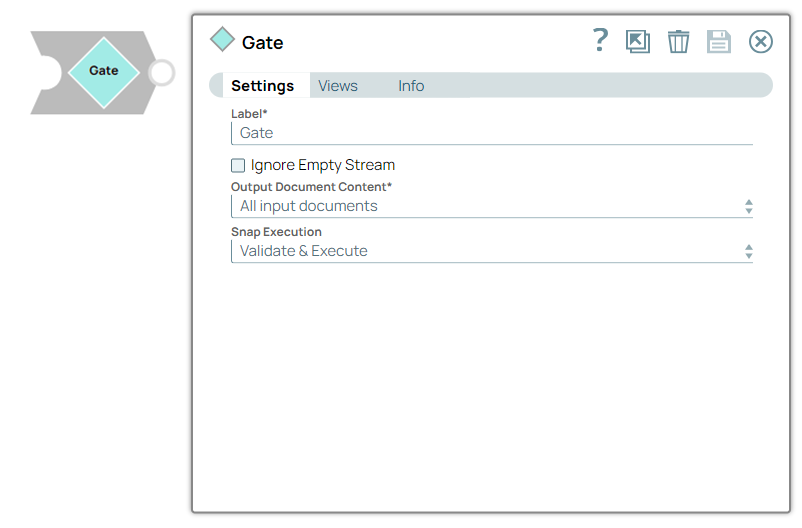The image size is (802, 528).
Task: Open the Snap Execution dropdown
Action: (x=490, y=251)
